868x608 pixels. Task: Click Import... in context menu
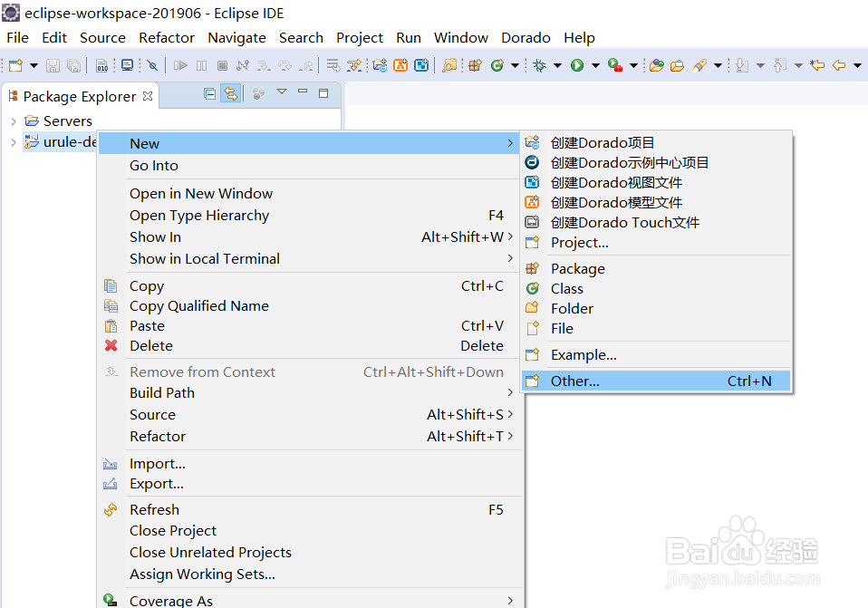coord(310,464)
